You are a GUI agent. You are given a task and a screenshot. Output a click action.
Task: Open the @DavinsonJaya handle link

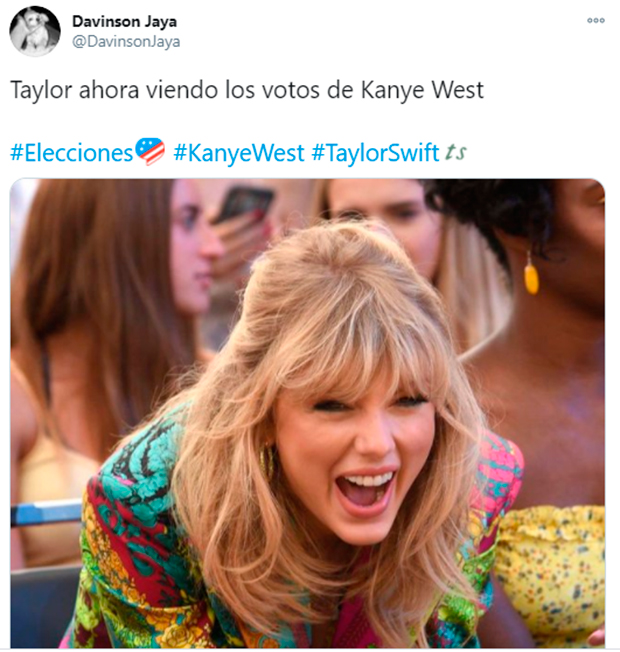pyautogui.click(x=126, y=42)
